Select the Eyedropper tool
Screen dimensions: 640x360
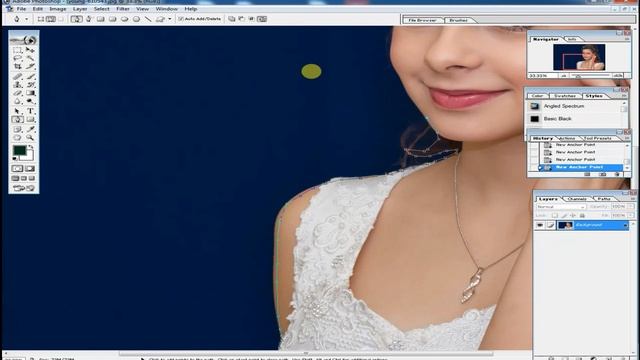coord(30,129)
